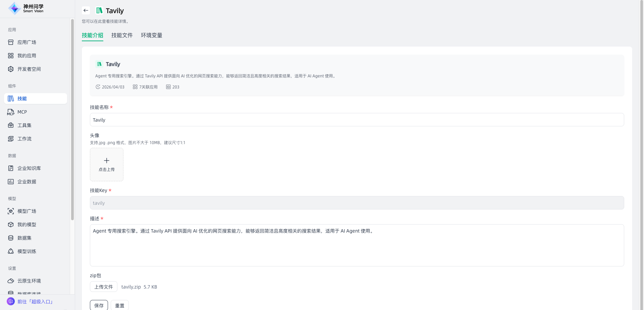Open 企业数据 in the sidebar
The height and width of the screenshot is (310, 644).
point(36,182)
